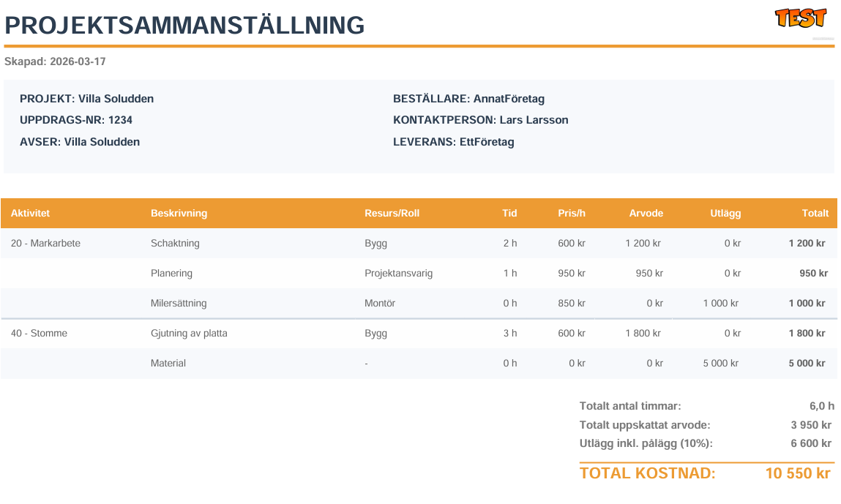Click the Montör role cell
Viewport: 841px width, 504px height.
click(x=379, y=304)
